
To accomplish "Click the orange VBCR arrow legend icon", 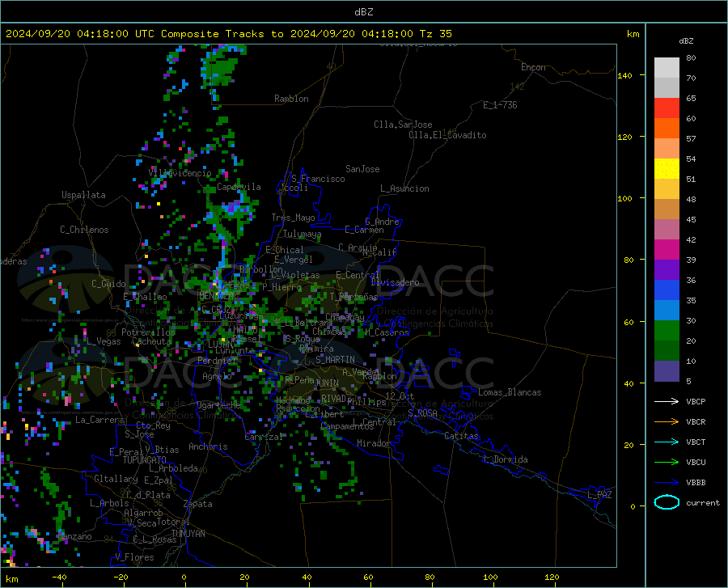I will point(667,422).
